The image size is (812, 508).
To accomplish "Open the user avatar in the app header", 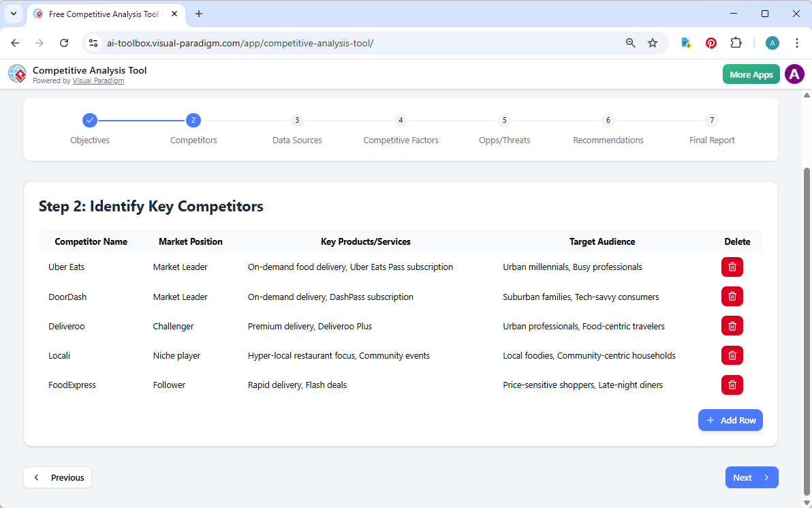I will (x=794, y=74).
